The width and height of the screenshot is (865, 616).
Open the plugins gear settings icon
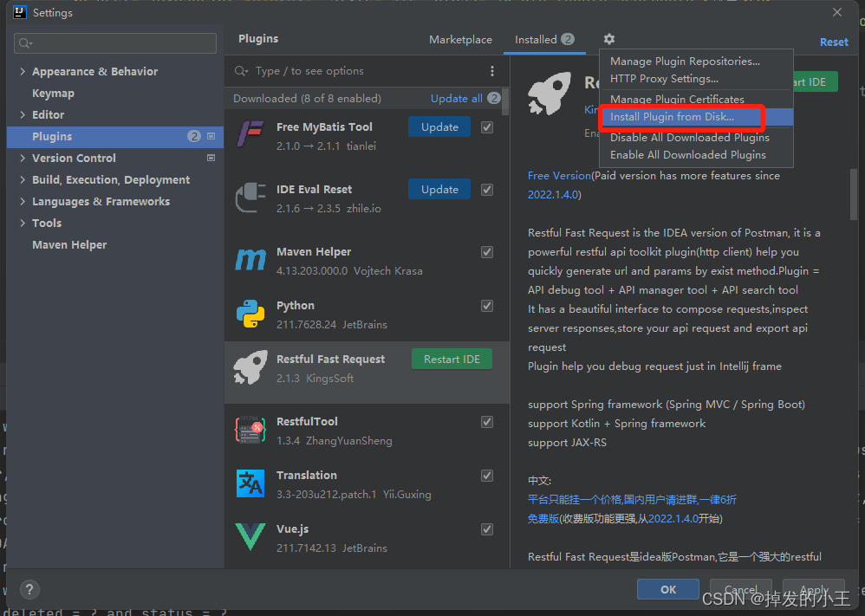coord(608,39)
